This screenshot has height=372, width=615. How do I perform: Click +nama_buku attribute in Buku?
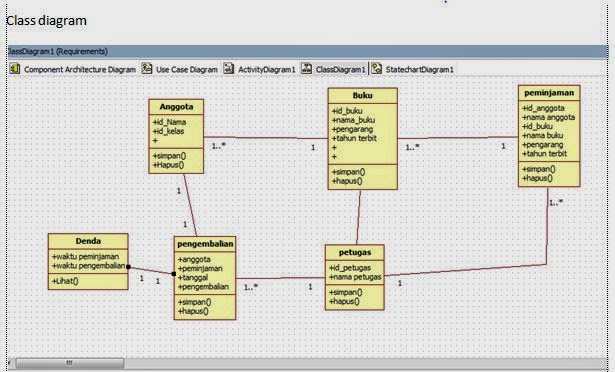[x=353, y=120]
